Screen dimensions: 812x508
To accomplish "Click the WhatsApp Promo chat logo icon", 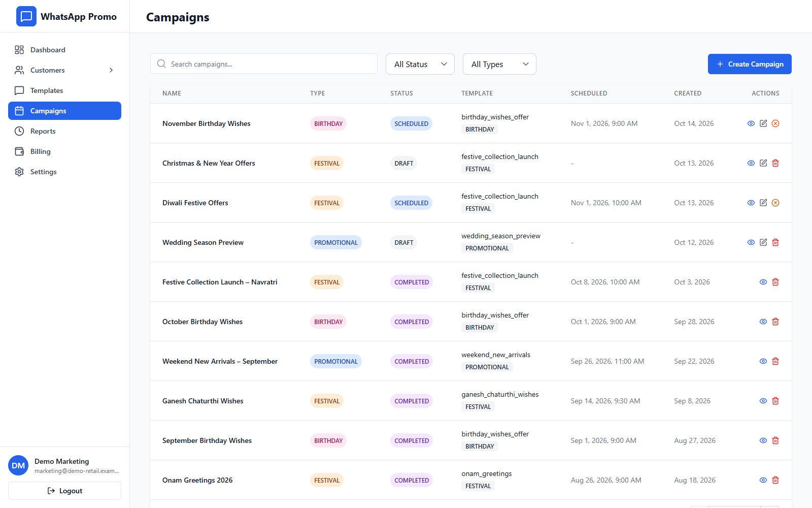I will [x=26, y=16].
